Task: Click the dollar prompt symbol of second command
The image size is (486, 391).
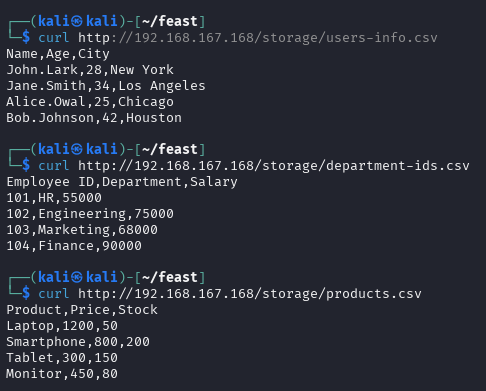Action: click(x=26, y=166)
